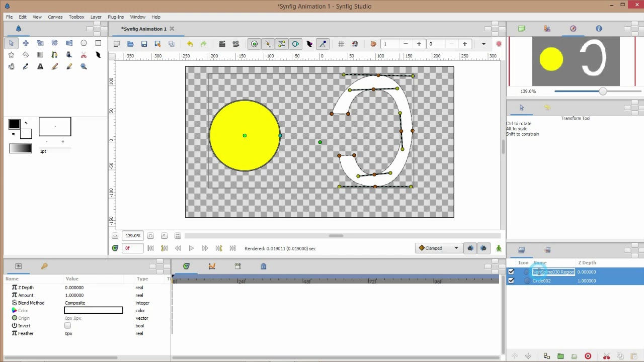Image resolution: width=644 pixels, height=362 pixels.
Task: Toggle onion skin in toolbar
Action: tap(373, 44)
